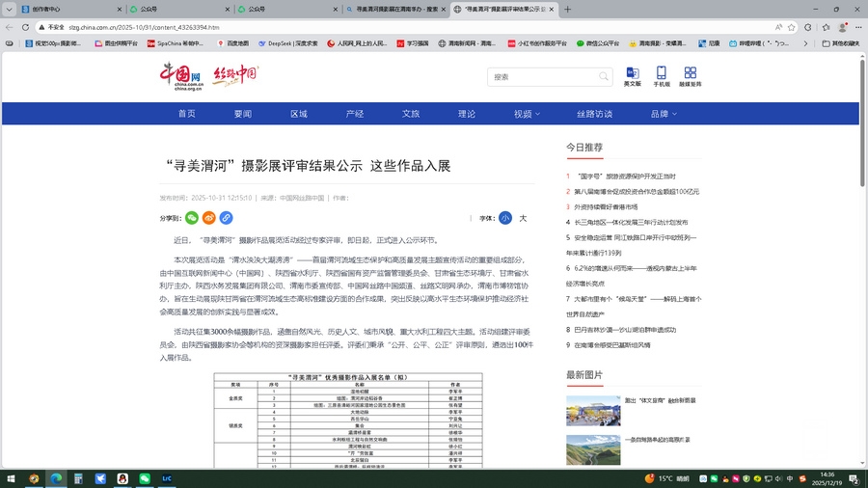Open the mobile version (手机版) icon
Viewport: 868px width, 488px height.
(x=662, y=76)
